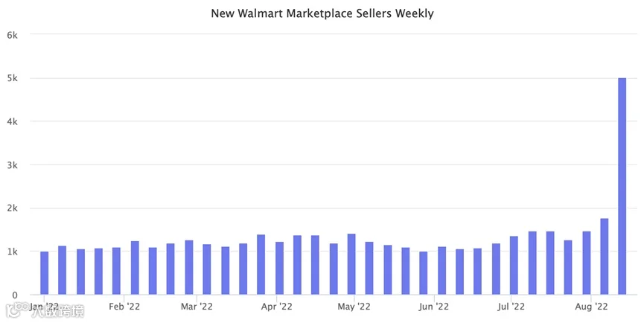Click the 0 y-axis label

15,295
